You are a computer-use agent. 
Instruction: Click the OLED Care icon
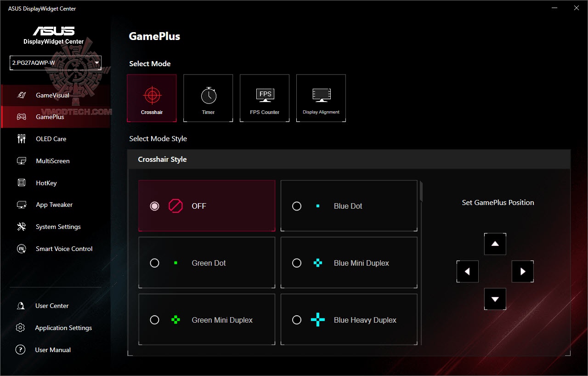(x=22, y=139)
